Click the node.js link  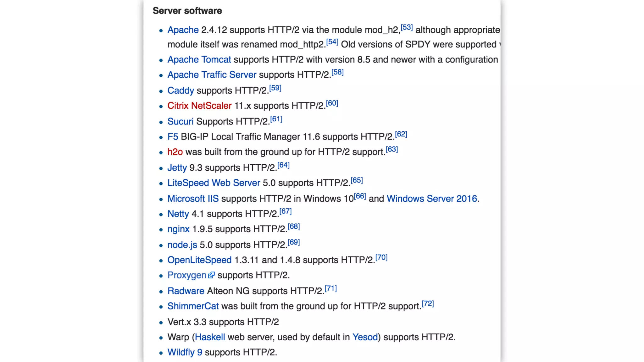click(182, 245)
